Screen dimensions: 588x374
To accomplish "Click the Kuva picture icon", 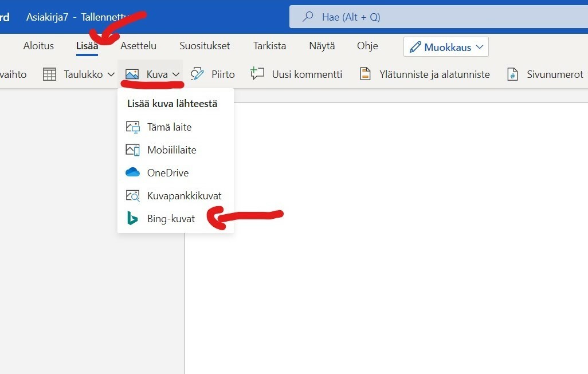I will pos(132,74).
